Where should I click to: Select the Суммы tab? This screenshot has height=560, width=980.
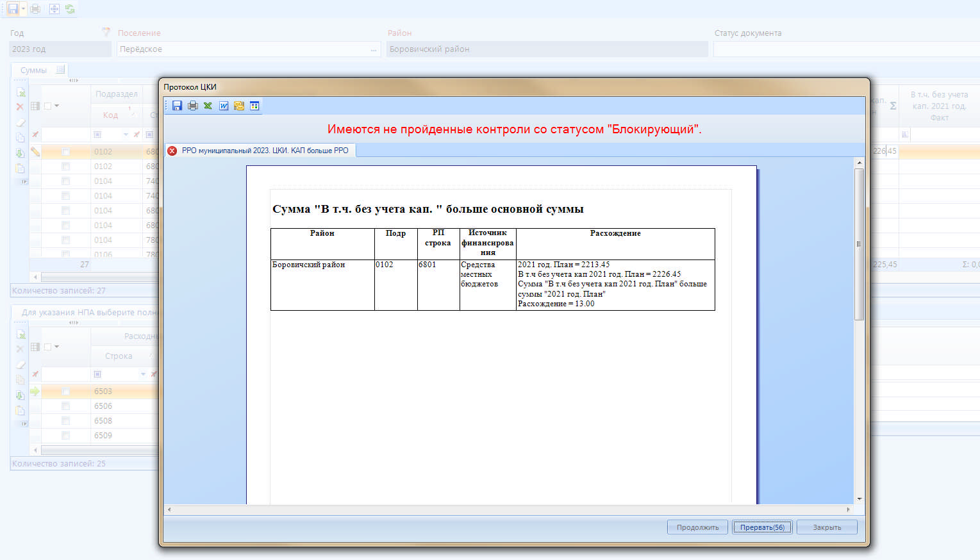pos(34,70)
